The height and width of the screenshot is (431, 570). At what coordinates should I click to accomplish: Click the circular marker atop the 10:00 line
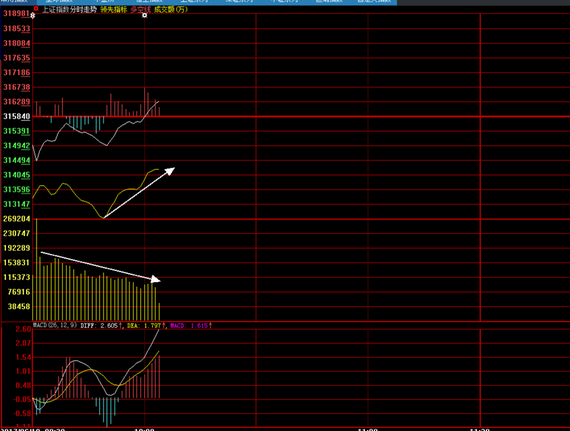pyautogui.click(x=145, y=15)
